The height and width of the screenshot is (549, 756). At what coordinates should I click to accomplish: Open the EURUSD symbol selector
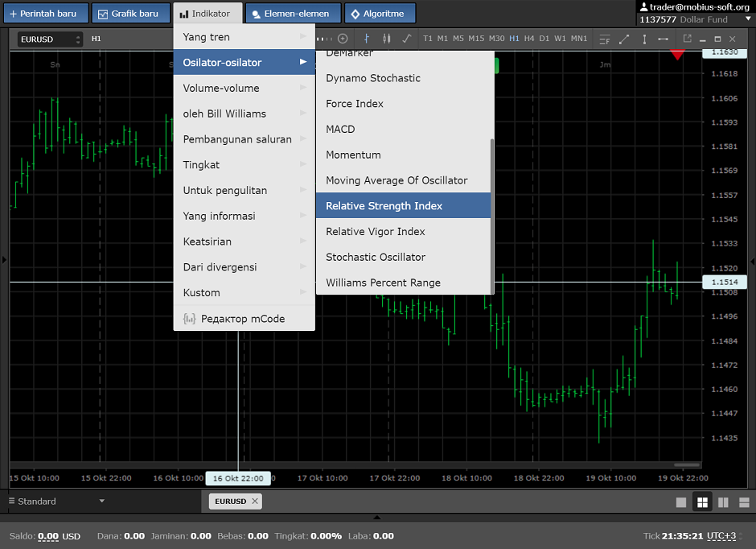(x=50, y=39)
